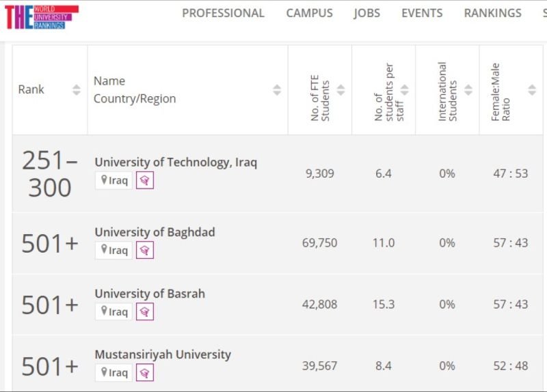
Task: Open the University of Basrah page
Action: (150, 294)
